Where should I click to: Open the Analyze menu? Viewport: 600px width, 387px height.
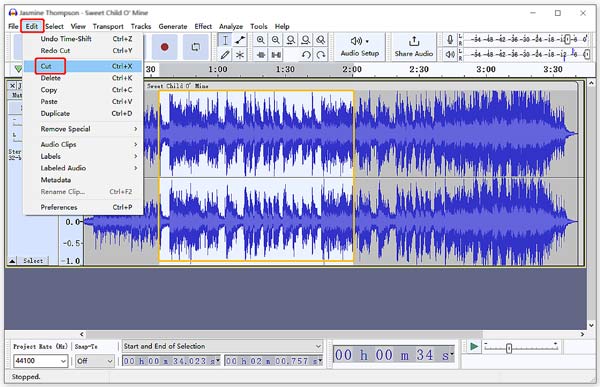point(231,26)
